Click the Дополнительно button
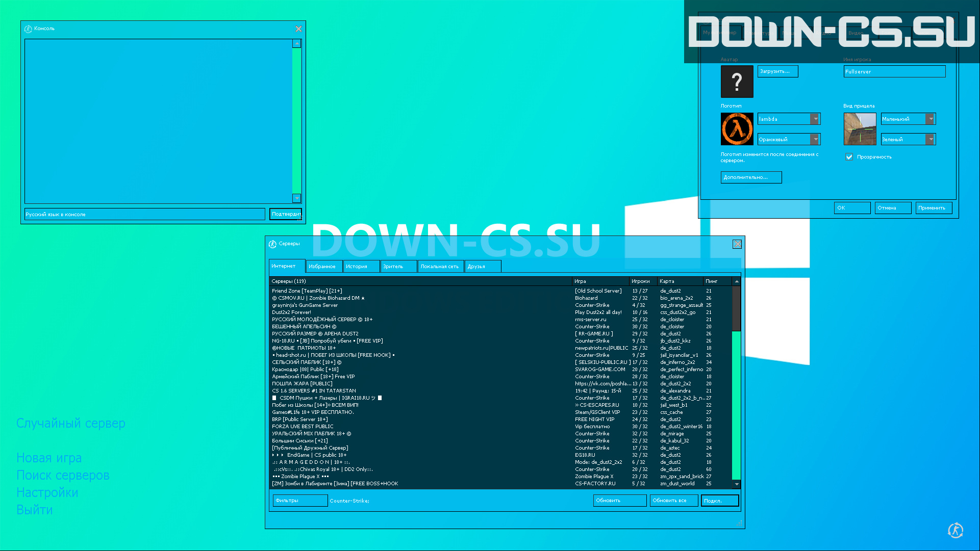The height and width of the screenshot is (551, 980). click(751, 177)
